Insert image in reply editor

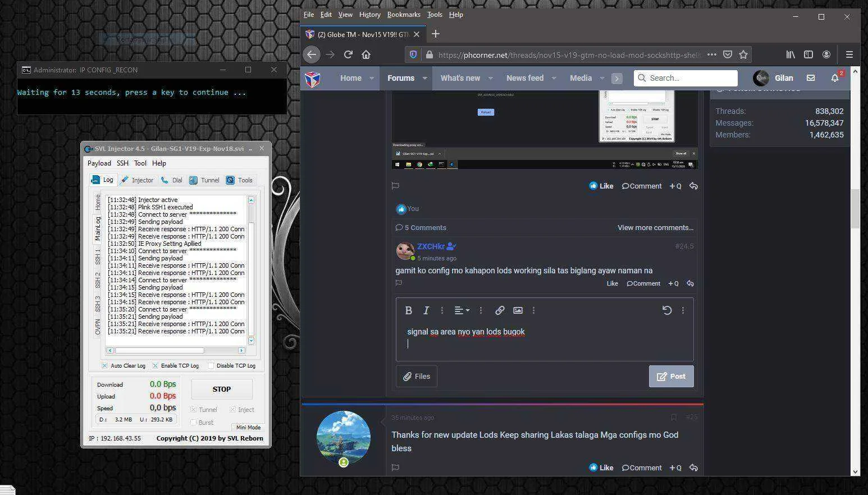518,310
